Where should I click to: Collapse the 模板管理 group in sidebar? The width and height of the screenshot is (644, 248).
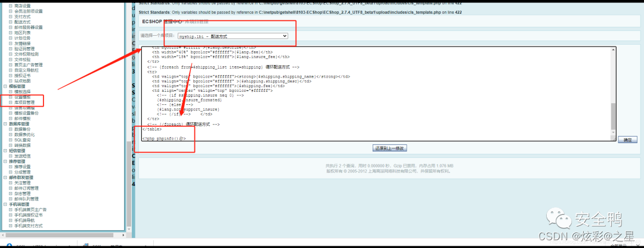pos(5,86)
